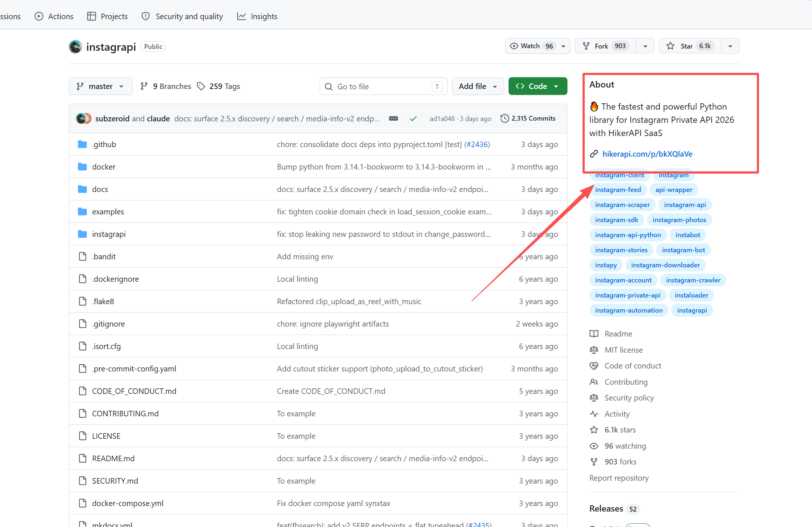Screen dimensions: 812x527
Task: Select the instabot topic tag
Action: point(688,235)
